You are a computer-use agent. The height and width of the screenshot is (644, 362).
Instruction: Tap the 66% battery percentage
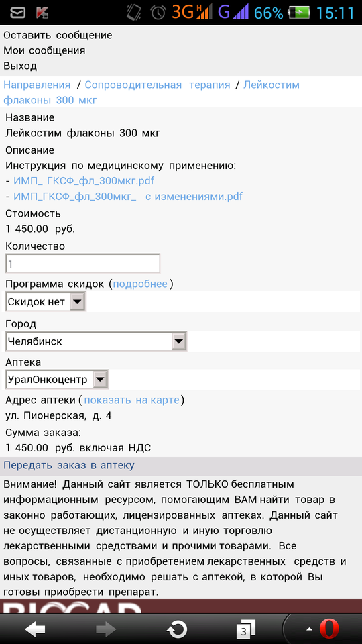[x=268, y=13]
